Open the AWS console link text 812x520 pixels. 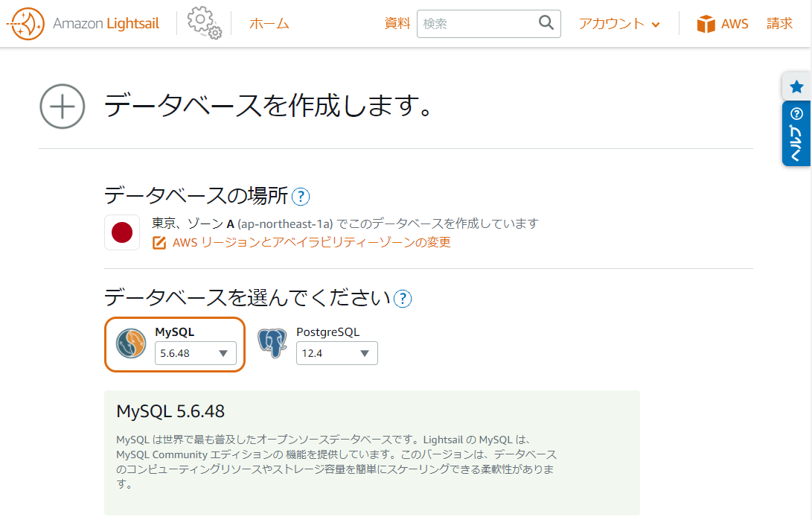(735, 24)
